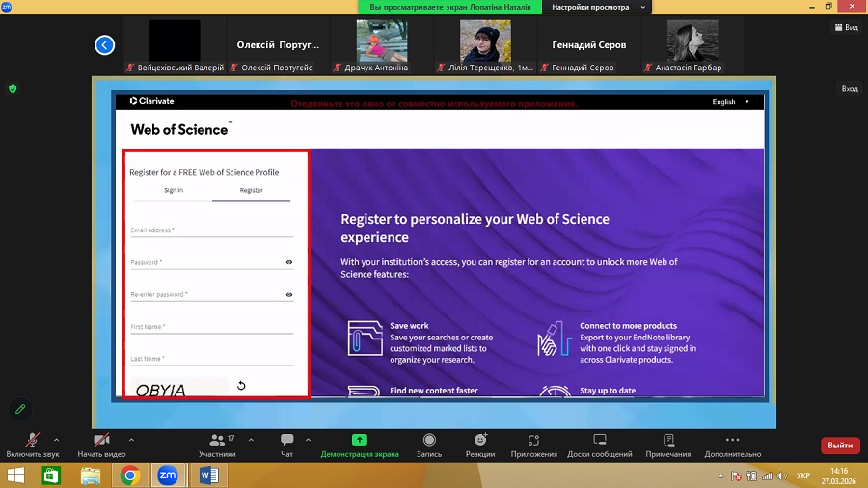Viewport: 868px width, 488px height.
Task: Unmute microphone with Включить звук button
Action: (x=32, y=444)
